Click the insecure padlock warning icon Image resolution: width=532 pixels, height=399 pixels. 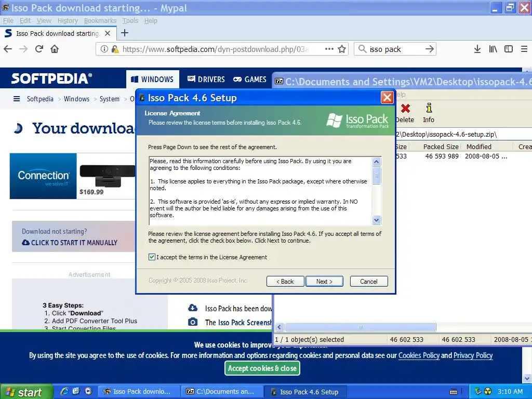[115, 49]
